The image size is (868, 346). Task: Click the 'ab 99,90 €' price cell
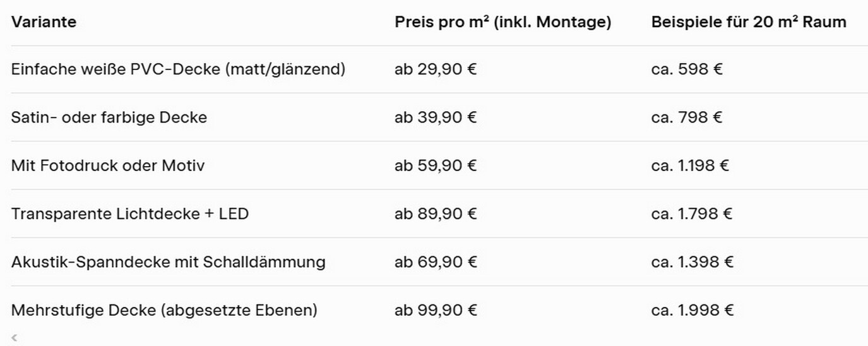point(436,311)
